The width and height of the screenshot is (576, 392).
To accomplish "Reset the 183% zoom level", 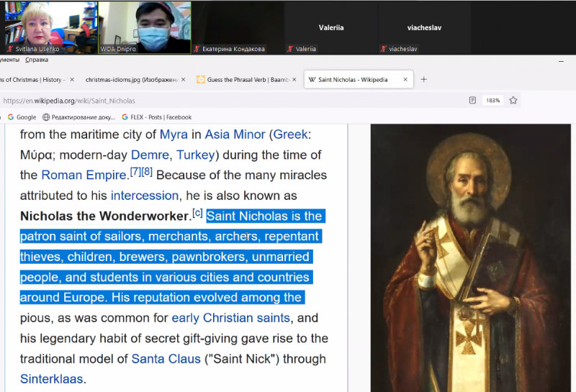I will [492, 100].
